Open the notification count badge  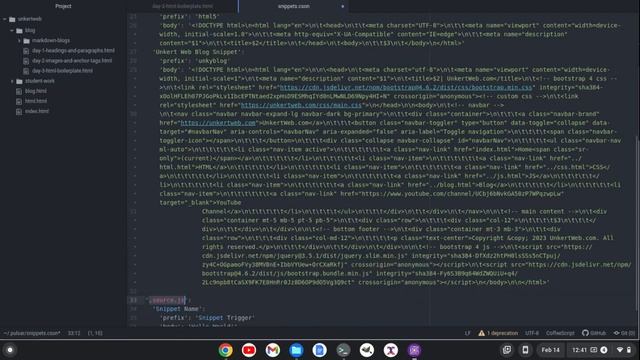click(604, 350)
